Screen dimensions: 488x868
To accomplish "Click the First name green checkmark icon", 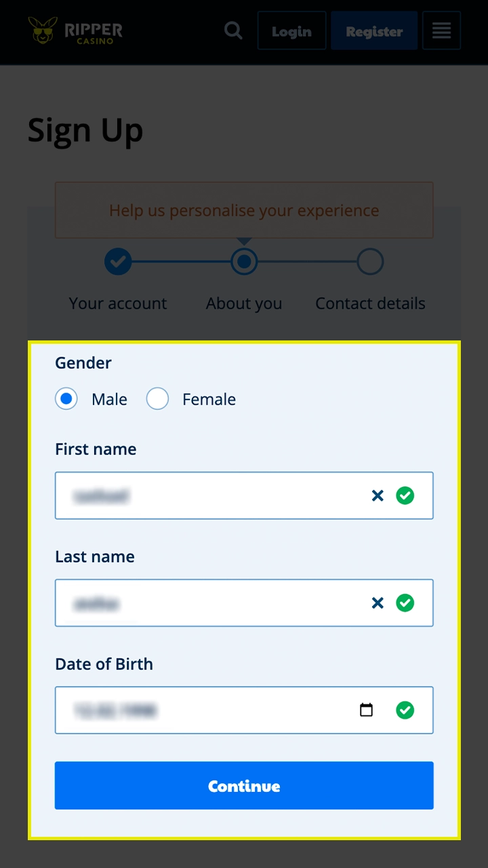I will (405, 496).
